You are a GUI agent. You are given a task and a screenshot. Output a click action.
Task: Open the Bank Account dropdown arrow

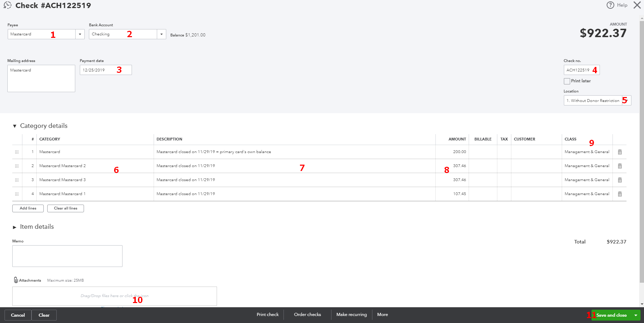[x=161, y=34]
